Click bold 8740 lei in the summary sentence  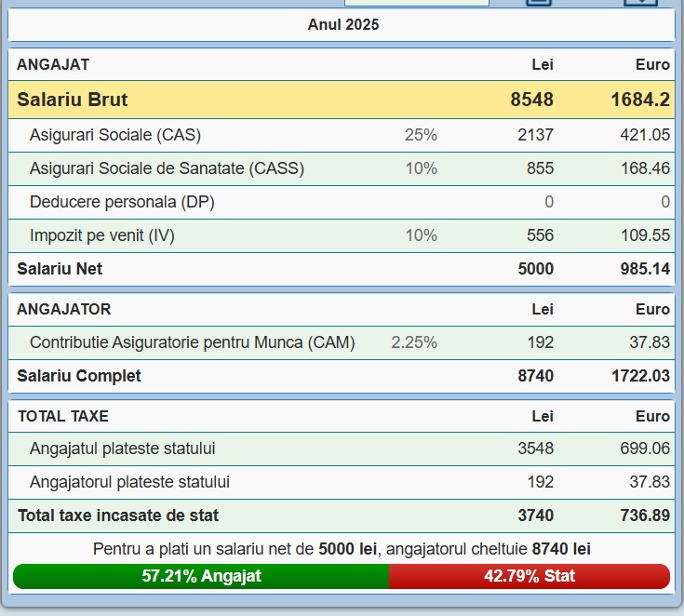pos(561,549)
